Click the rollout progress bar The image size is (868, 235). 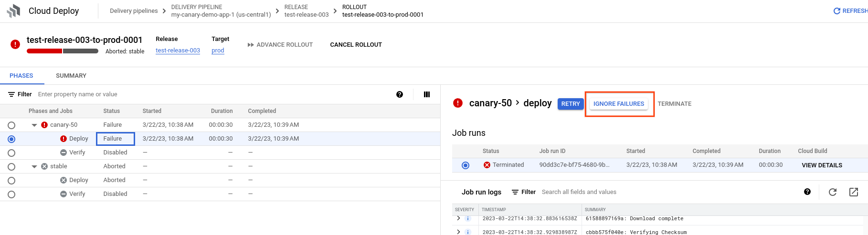click(63, 51)
